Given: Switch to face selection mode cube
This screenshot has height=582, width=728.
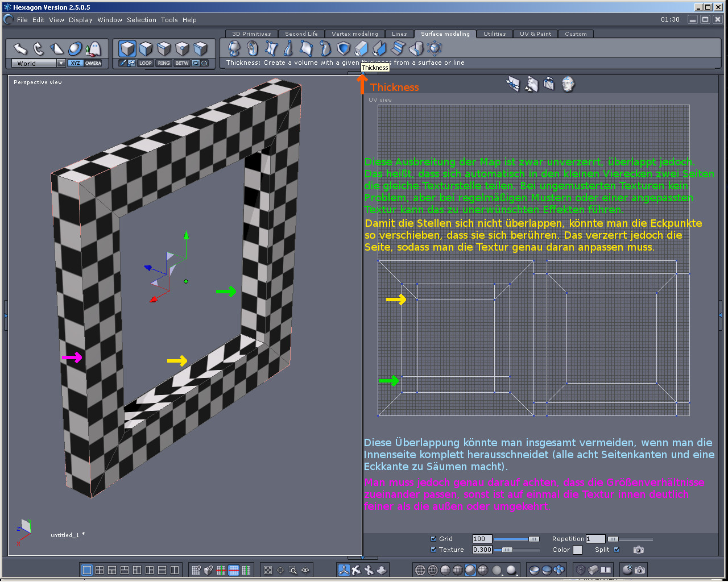Looking at the screenshot, I should (x=146, y=48).
